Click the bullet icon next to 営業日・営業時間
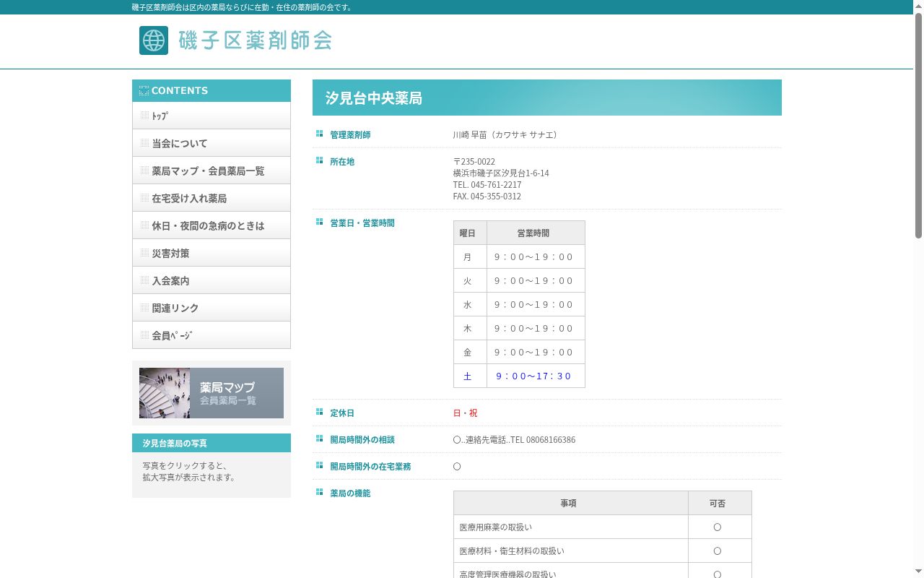The image size is (924, 578). click(x=319, y=222)
